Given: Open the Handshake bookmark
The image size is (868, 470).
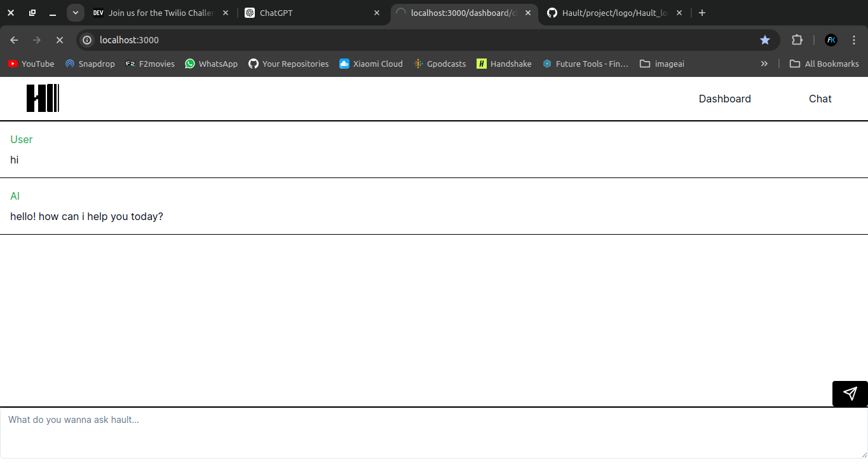Looking at the screenshot, I should point(504,64).
